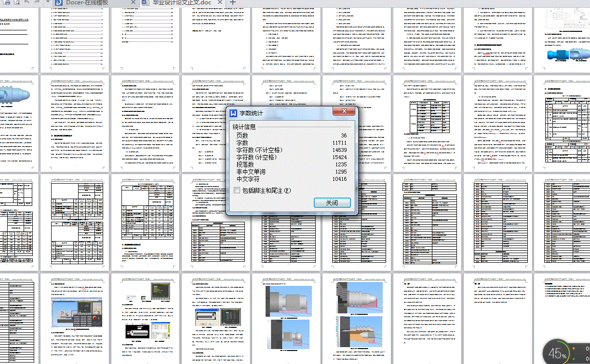The width and height of the screenshot is (590, 364).
Task: Click the 页数 label
Action: [242, 135]
